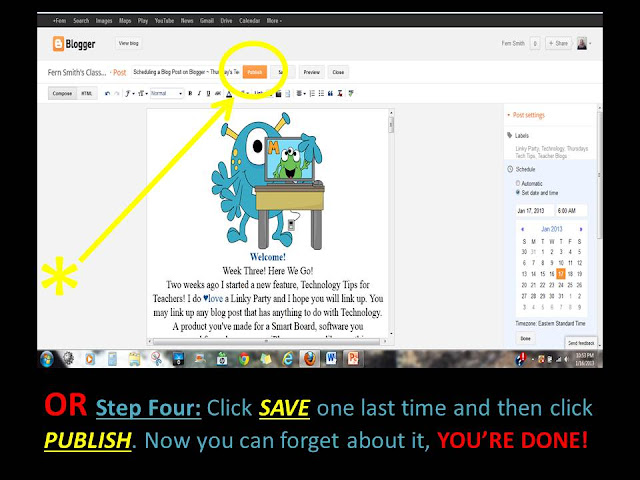Click the Schedule clock icon

click(510, 169)
